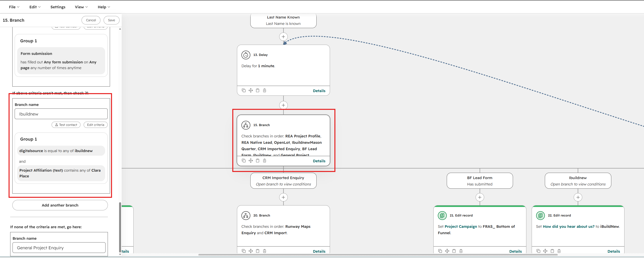Viewport: 644px width, 258px height.
Task: Click the trash icon on 21. Edit record
Action: coord(461,251)
